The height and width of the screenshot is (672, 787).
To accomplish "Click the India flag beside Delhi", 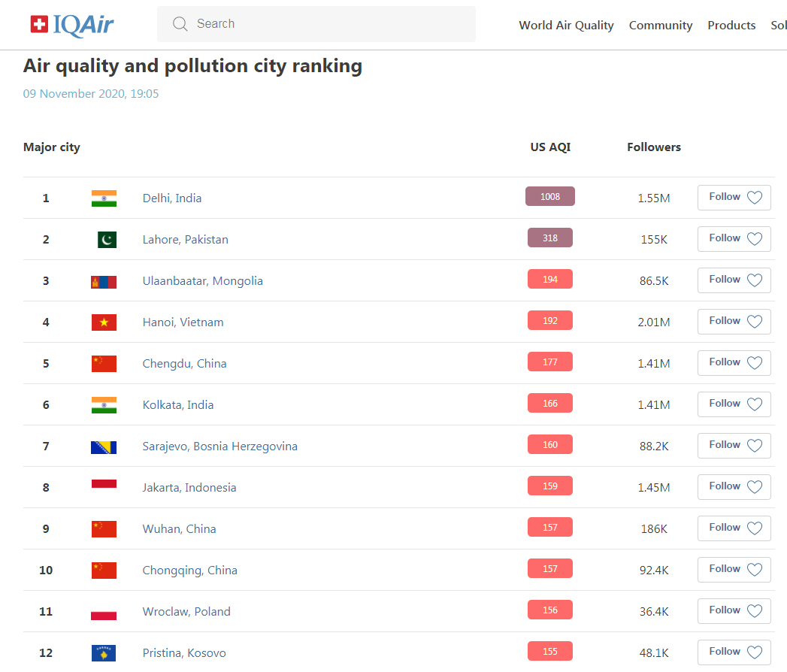I will coord(104,198).
